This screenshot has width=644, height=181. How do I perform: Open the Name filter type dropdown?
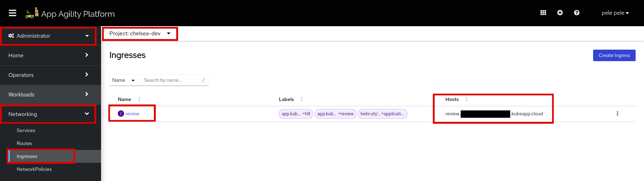[123, 80]
